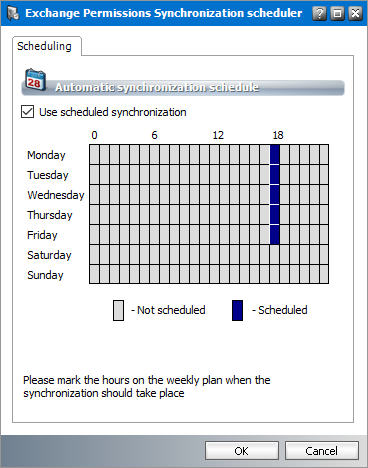Mark the Monday 0:00 hour cell

[x=95, y=155]
